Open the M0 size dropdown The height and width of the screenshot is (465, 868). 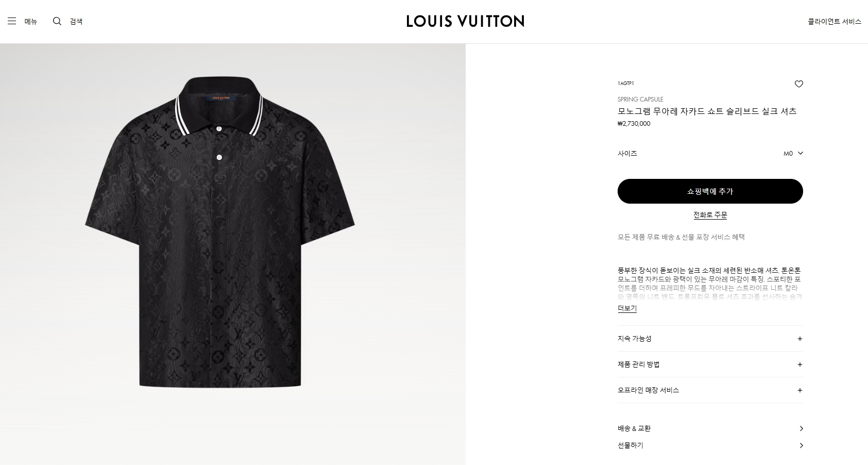click(710, 154)
